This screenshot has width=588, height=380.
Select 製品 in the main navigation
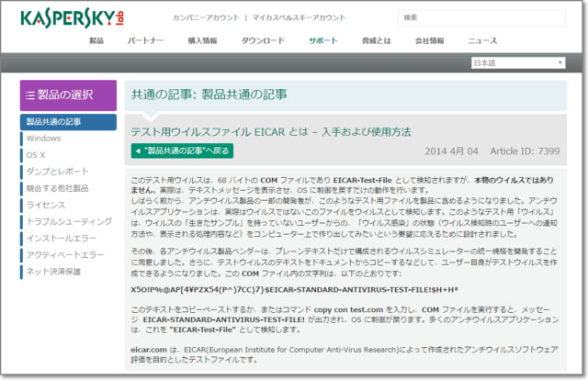(96, 41)
